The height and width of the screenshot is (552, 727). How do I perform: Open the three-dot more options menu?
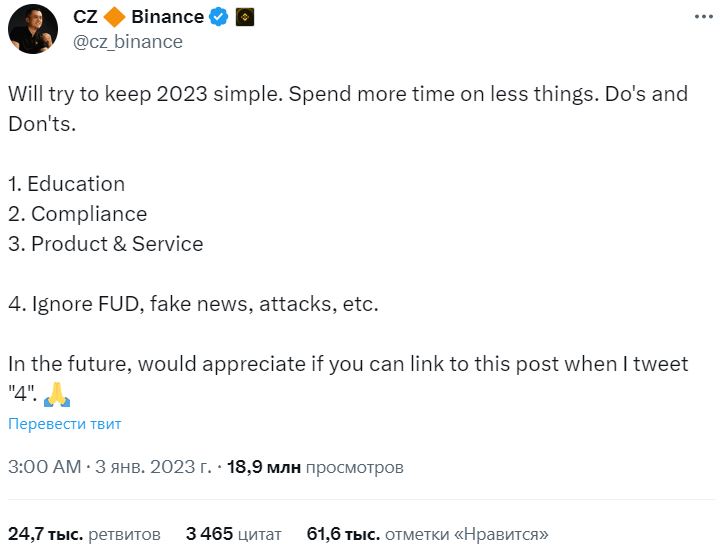(704, 17)
